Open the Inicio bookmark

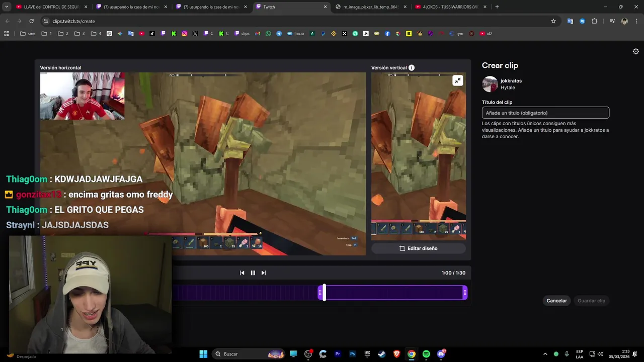click(296, 34)
